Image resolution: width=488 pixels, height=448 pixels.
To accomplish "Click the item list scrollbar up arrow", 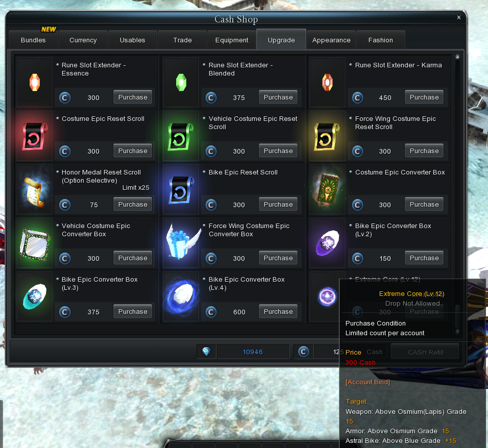I will coord(457,58).
